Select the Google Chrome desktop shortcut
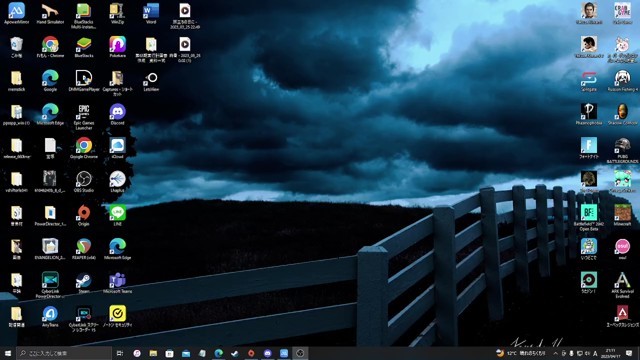Image resolution: width=640 pixels, height=360 pixels. (x=84, y=148)
